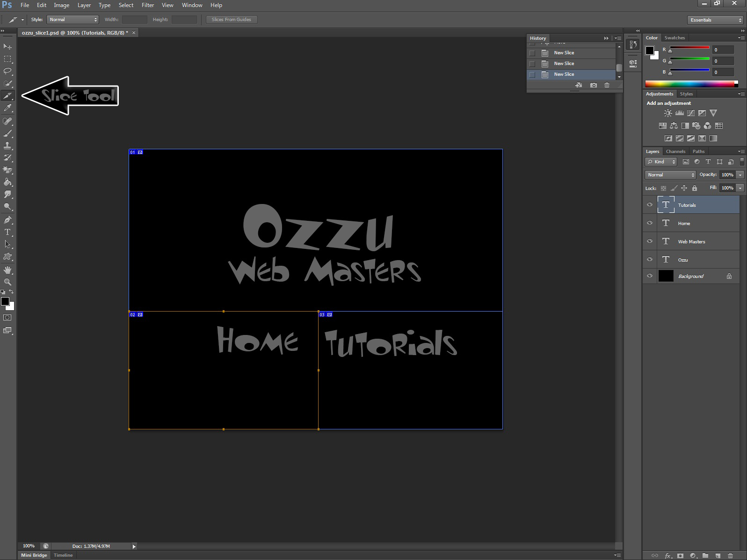Open the Fill slider dropdown arrow
747x560 pixels.
pyautogui.click(x=740, y=188)
